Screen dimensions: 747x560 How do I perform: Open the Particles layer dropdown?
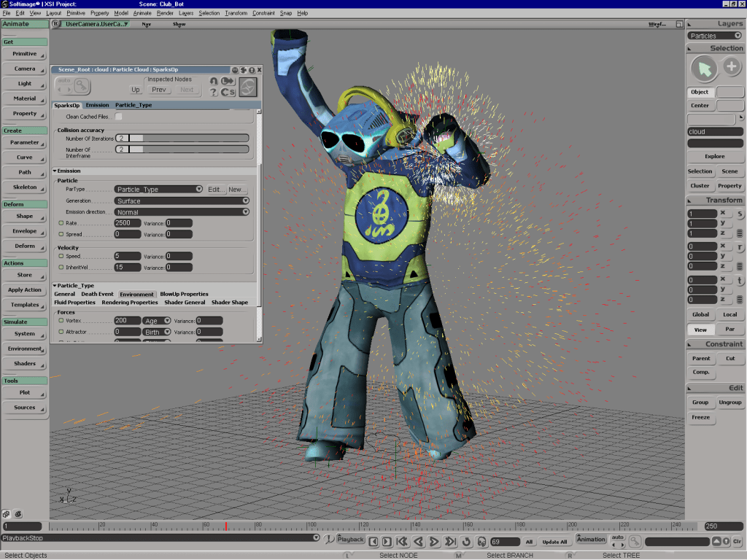click(715, 35)
